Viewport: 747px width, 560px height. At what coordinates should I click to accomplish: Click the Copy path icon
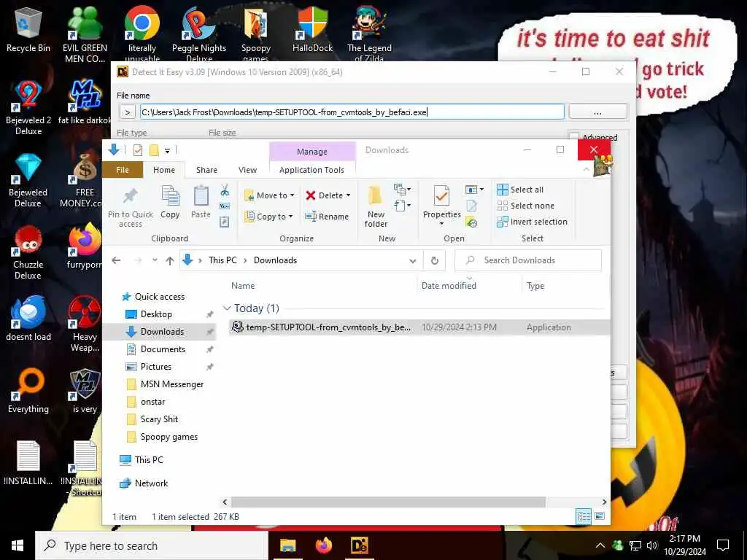225,206
